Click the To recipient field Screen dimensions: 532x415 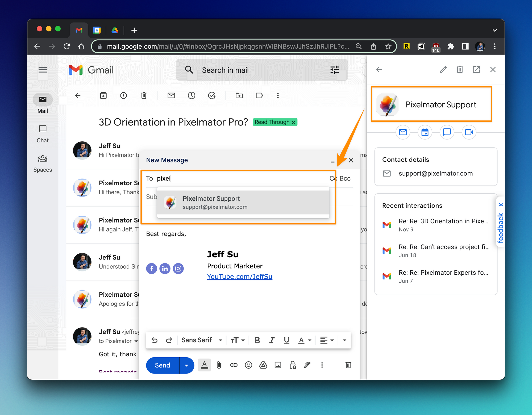[242, 178]
